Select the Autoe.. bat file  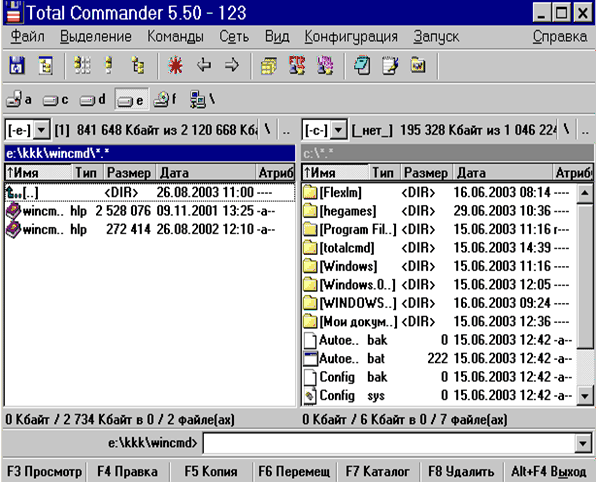[x=439, y=359]
